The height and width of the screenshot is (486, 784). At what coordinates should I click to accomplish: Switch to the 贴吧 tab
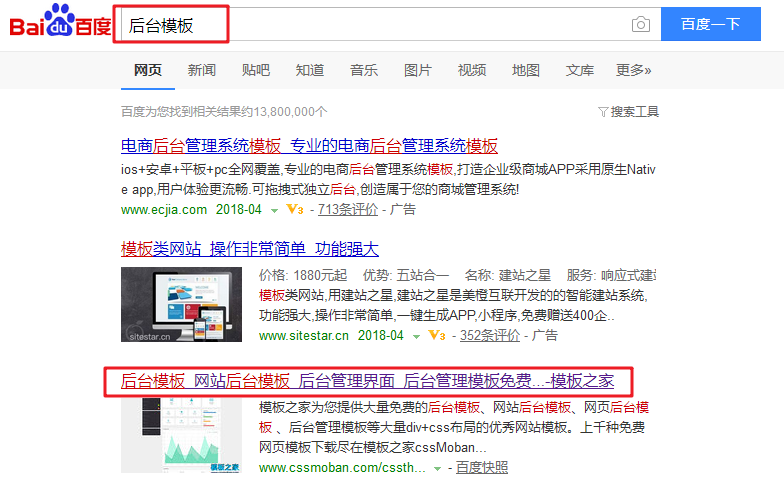pyautogui.click(x=256, y=70)
